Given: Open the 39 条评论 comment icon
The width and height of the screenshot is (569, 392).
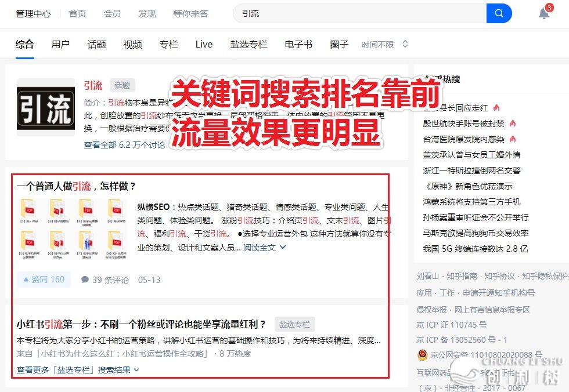Looking at the screenshot, I should click(85, 280).
